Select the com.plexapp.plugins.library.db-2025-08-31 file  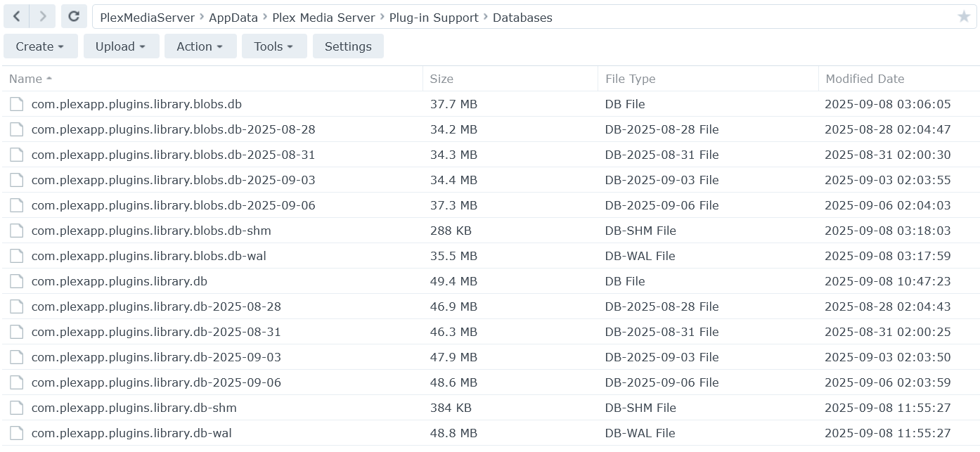click(156, 332)
